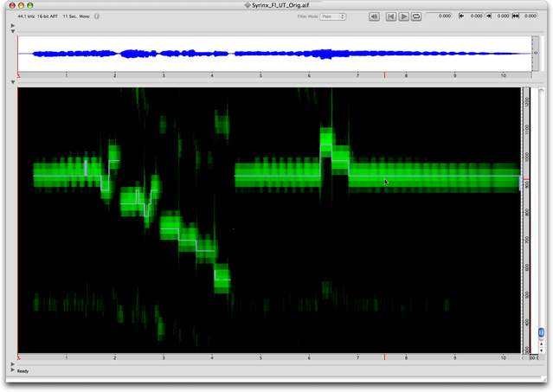This screenshot has height=392, width=553.
Task: Click the selection length arrows icon
Action: [x=517, y=16]
